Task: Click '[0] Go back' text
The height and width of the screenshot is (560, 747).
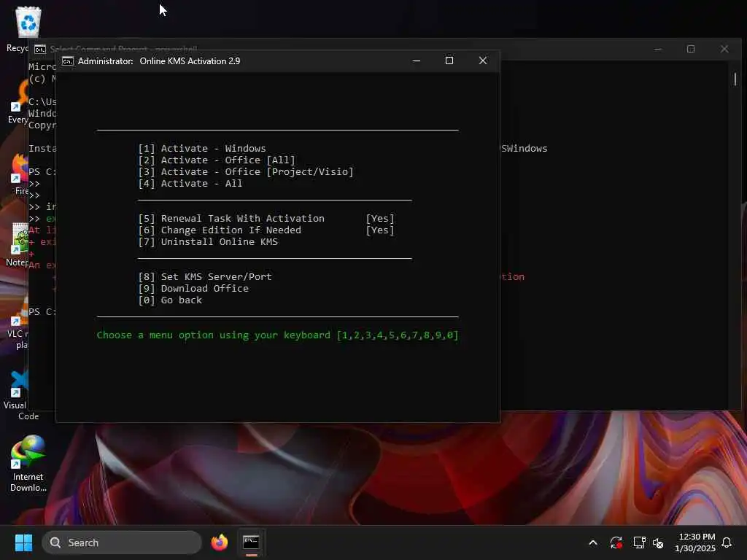Action: click(x=170, y=300)
